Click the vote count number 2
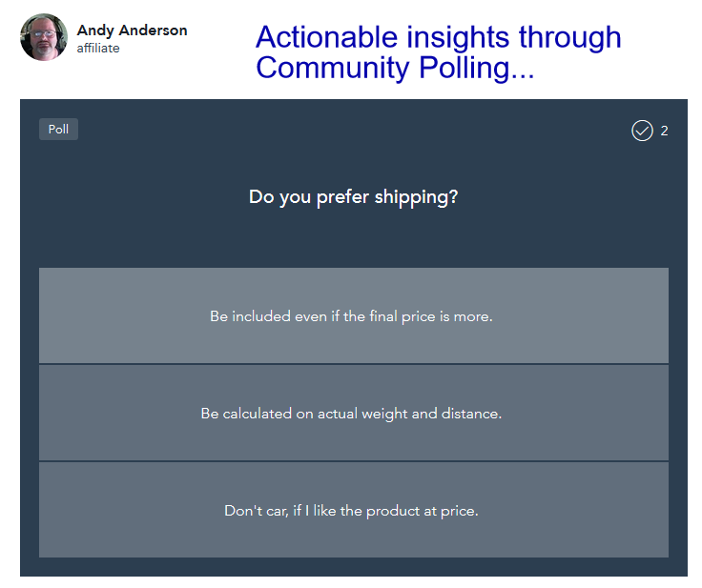The height and width of the screenshot is (588, 702). click(x=665, y=131)
